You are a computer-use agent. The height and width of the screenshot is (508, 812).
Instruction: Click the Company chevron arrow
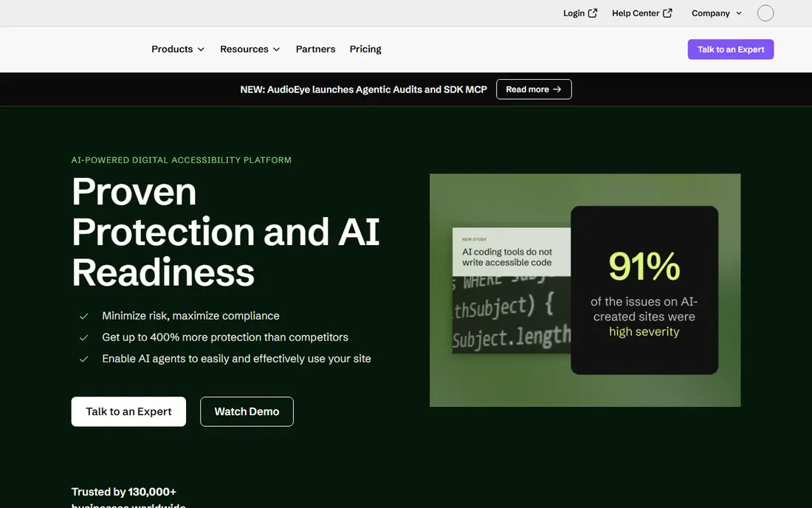[739, 13]
